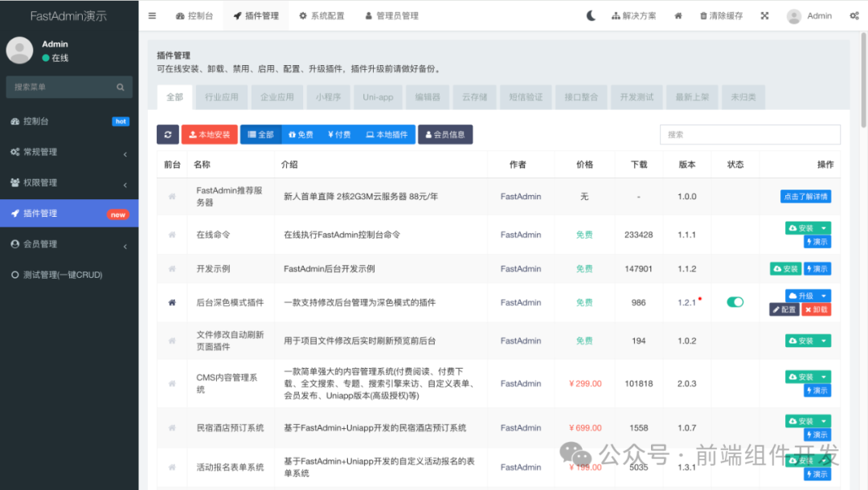Open 解决方案 in the top bar
The height and width of the screenshot is (490, 868).
click(x=634, y=16)
